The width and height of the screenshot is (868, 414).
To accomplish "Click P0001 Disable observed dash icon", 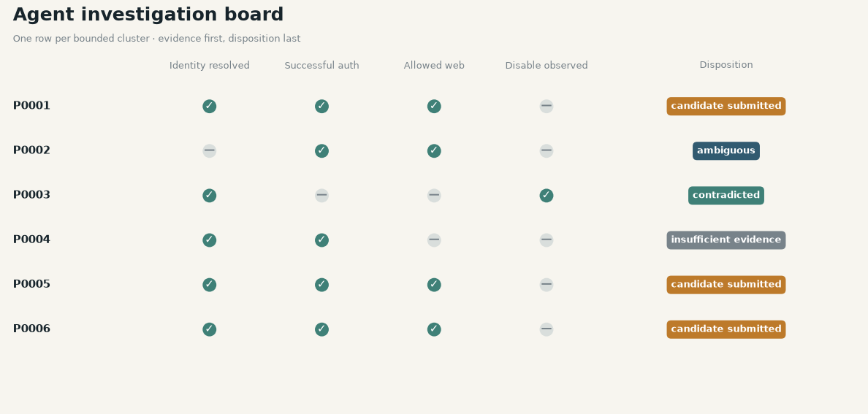I will [547, 107].
